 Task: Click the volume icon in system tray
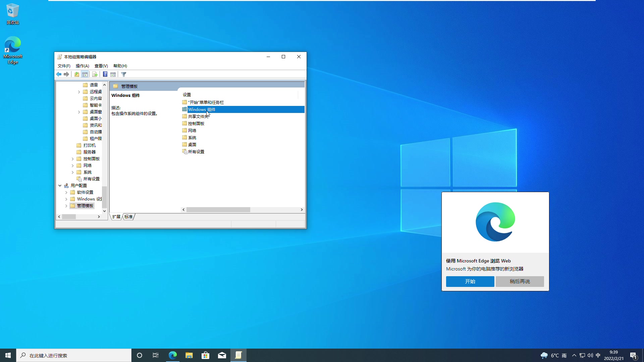point(590,355)
